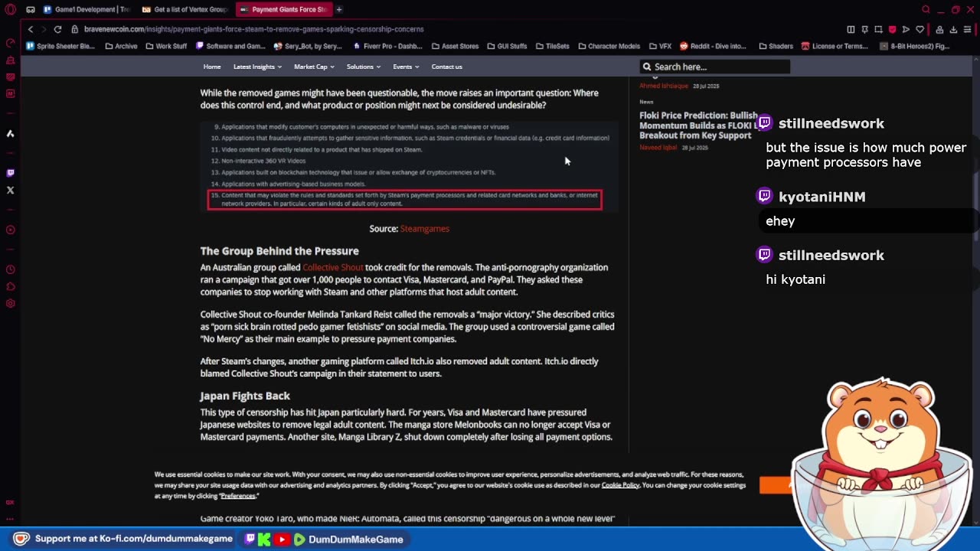Viewport: 980px width, 551px height.
Task: Take a snapshot with capture icon
Action: [878, 29]
